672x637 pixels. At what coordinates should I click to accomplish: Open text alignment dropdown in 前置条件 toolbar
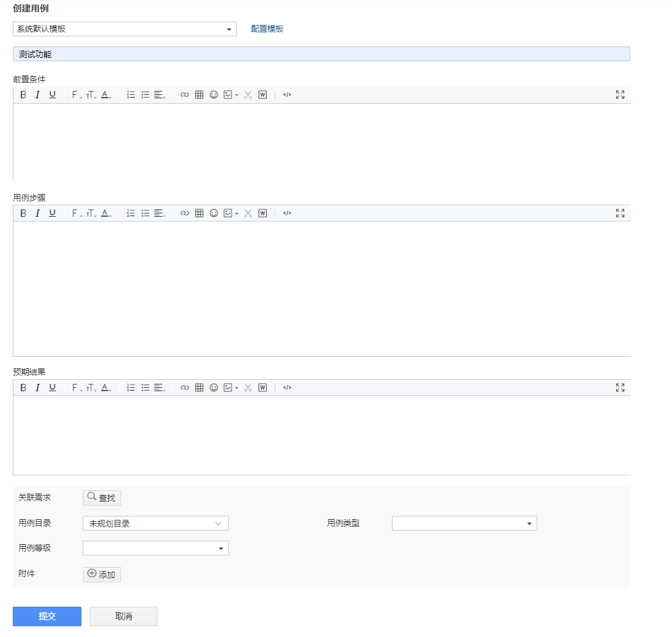(160, 95)
